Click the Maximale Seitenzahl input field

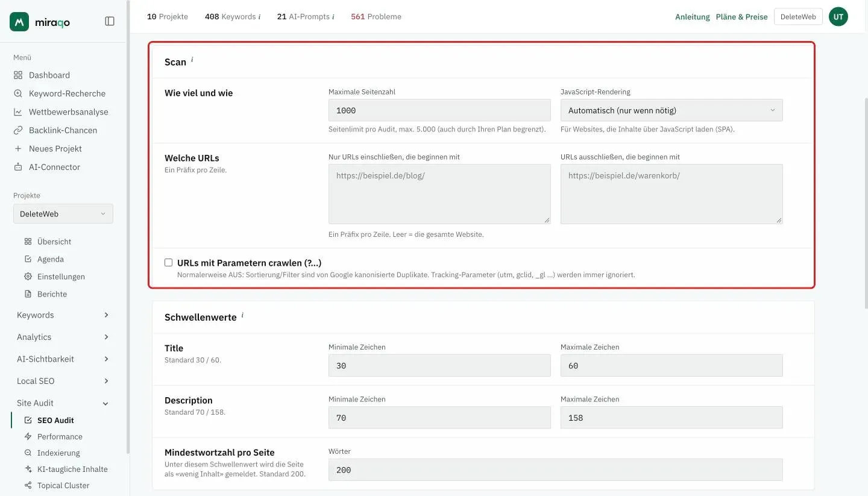tap(439, 110)
